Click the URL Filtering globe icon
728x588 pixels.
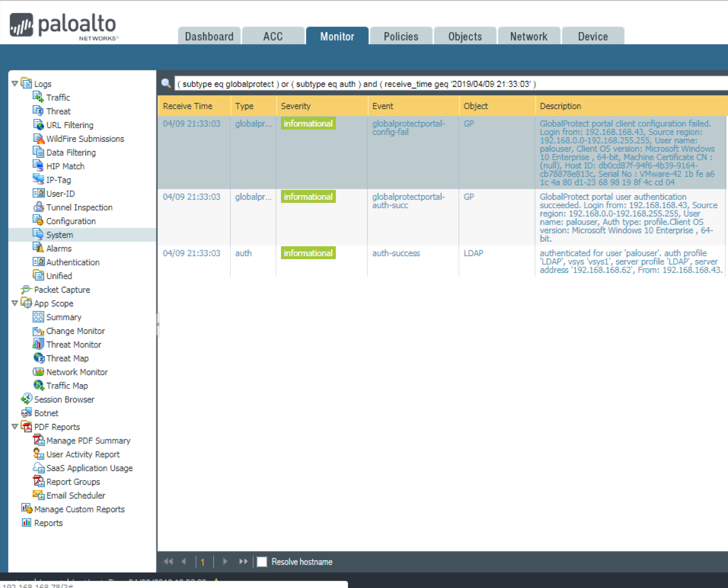[38, 125]
